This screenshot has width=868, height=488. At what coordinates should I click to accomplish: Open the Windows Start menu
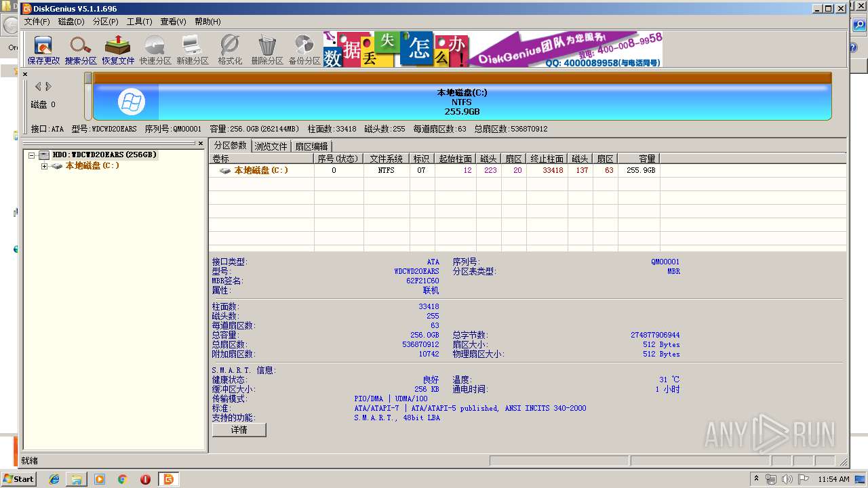[18, 479]
